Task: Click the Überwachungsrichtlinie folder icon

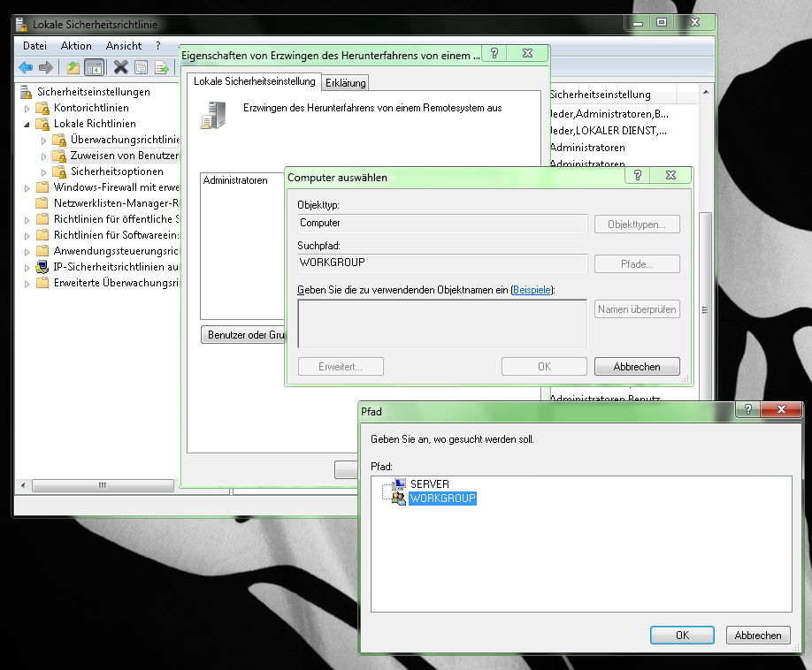Action: pos(59,140)
